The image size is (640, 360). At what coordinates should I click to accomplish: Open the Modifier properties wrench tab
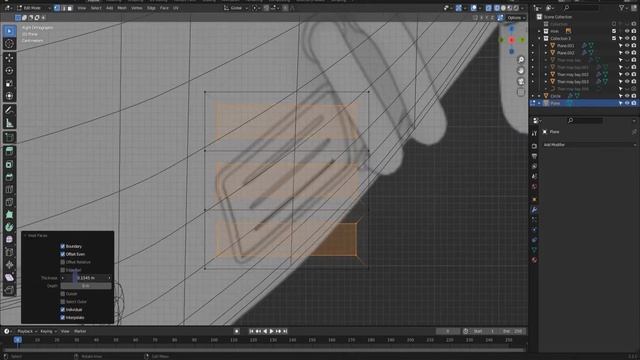coord(534,210)
